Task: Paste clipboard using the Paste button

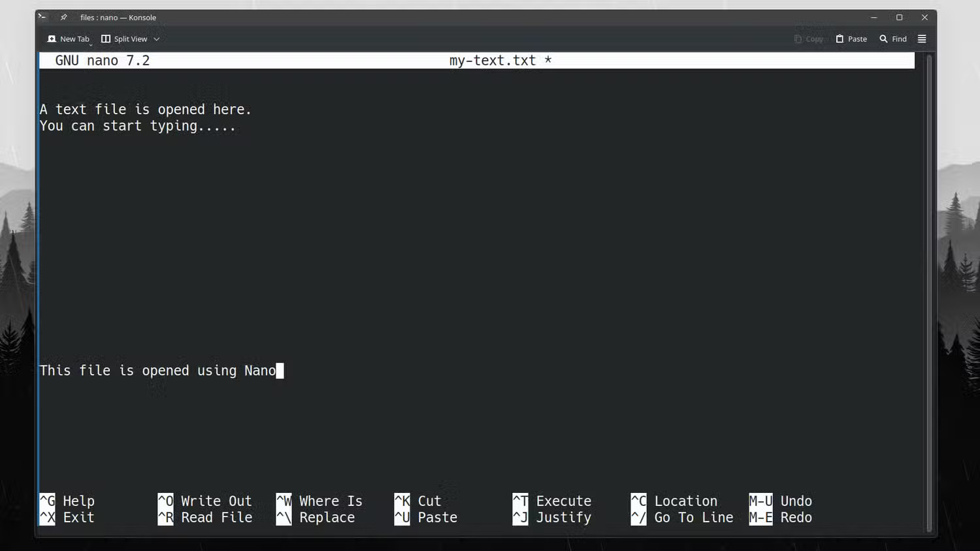Action: pos(851,39)
